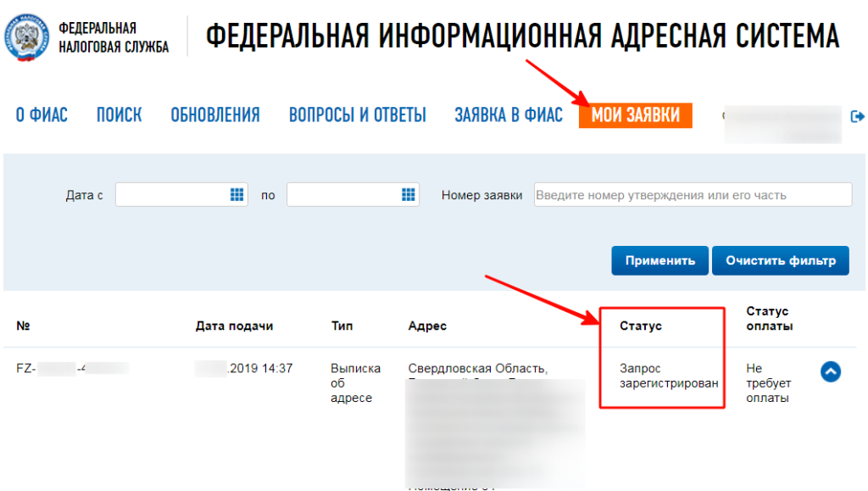Screen dimensions: 868x491
Task: Click the '№' column header
Action: pos(23,326)
